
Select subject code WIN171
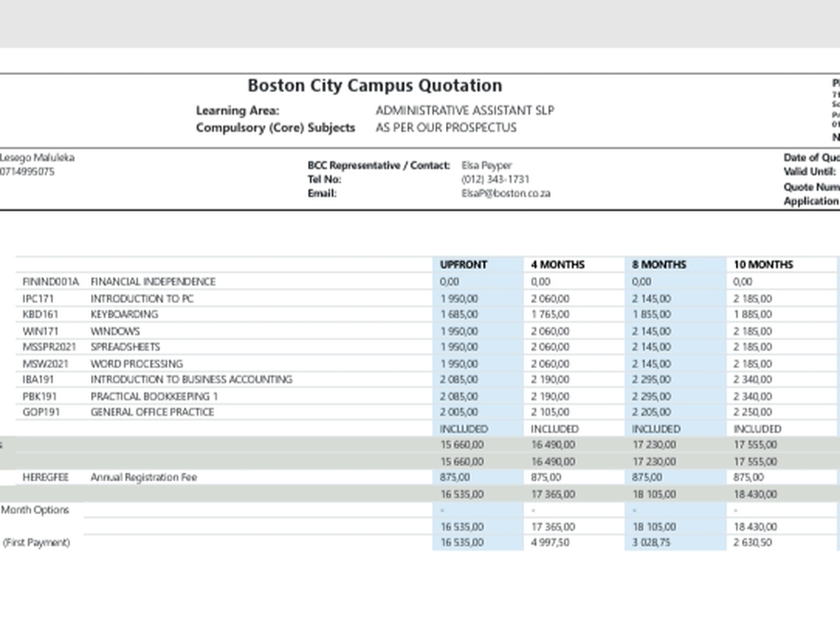[x=39, y=331]
